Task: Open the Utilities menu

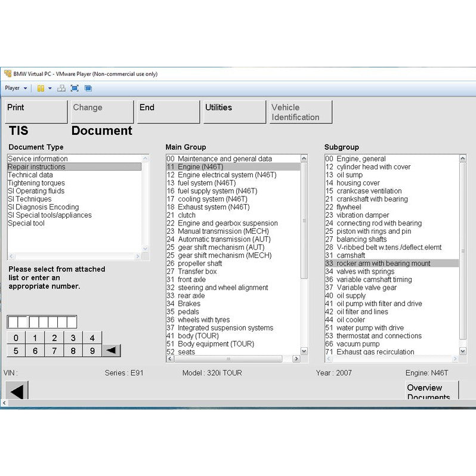Action: (234, 112)
